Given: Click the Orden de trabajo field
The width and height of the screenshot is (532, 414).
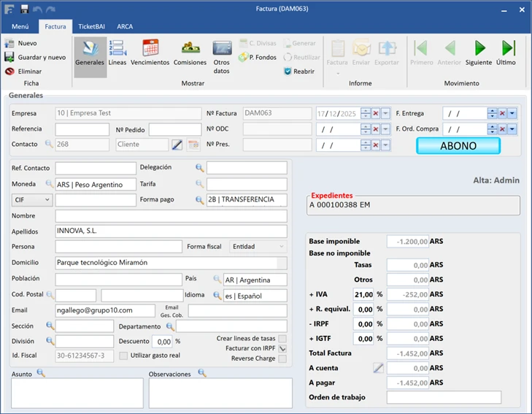Looking at the screenshot, I should pos(444,397).
